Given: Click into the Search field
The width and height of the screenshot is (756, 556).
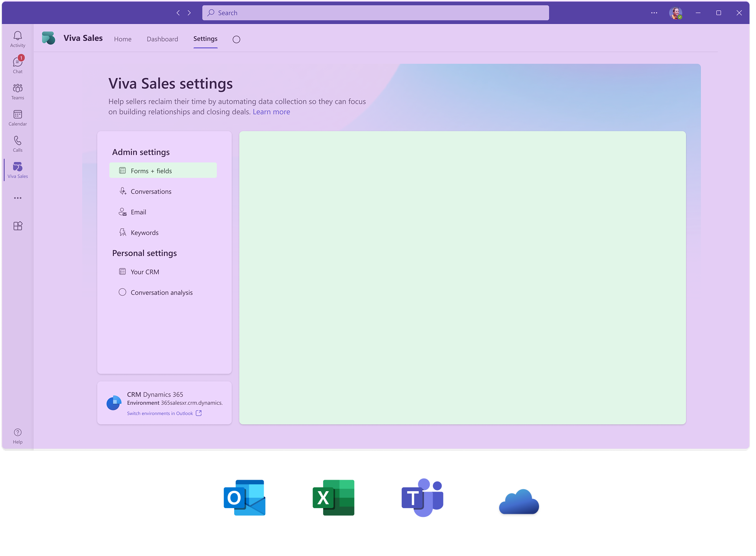Looking at the screenshot, I should pyautogui.click(x=376, y=13).
